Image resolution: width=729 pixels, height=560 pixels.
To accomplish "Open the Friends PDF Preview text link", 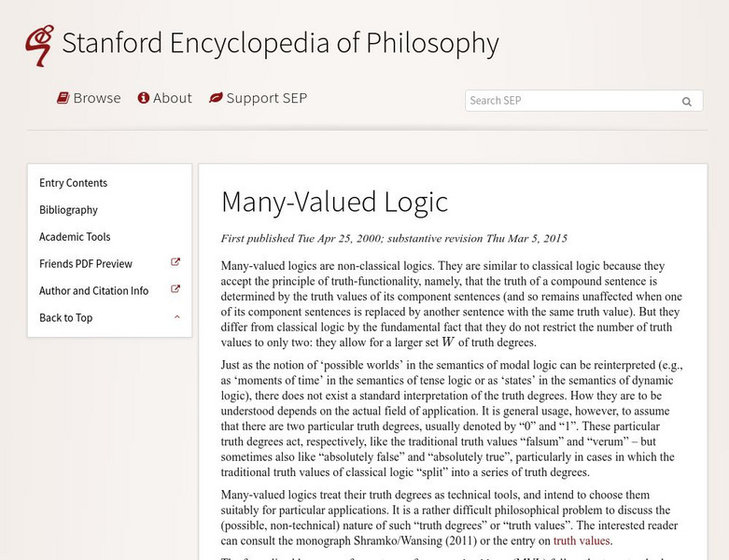I will click(86, 264).
